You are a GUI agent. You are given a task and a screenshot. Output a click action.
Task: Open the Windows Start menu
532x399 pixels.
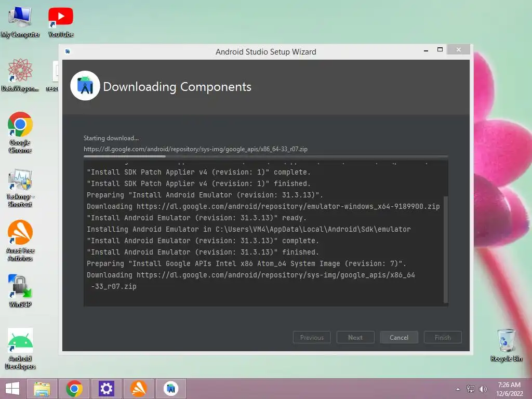tap(12, 389)
